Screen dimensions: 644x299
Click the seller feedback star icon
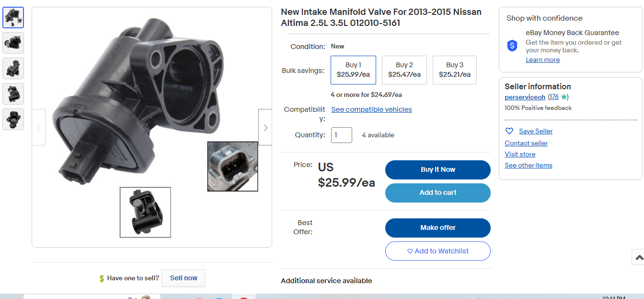[x=564, y=97]
